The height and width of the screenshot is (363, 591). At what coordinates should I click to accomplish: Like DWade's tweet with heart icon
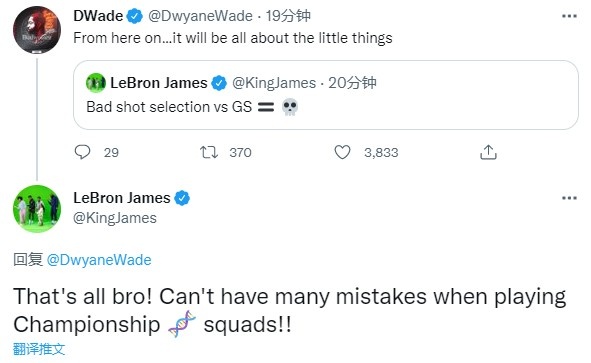point(342,152)
